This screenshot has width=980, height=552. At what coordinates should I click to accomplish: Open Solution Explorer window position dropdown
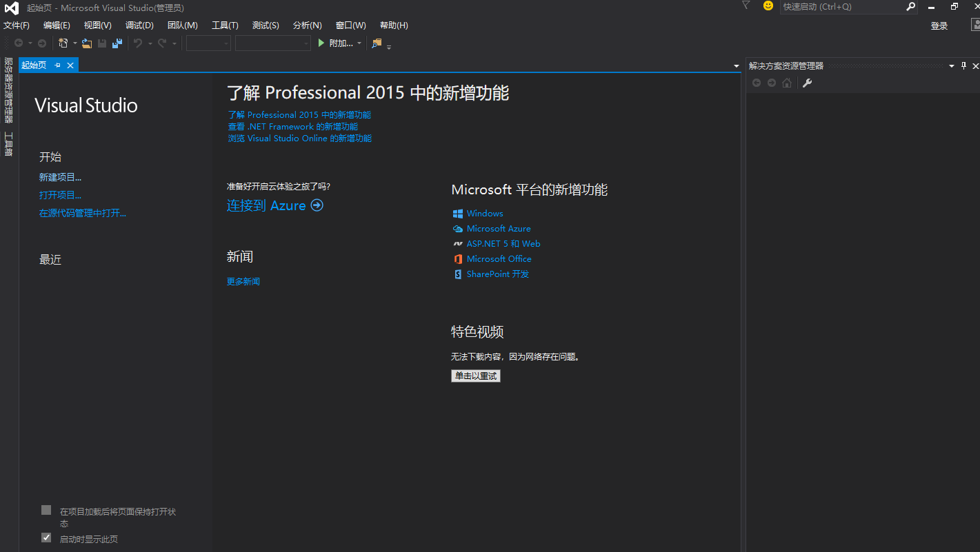click(x=952, y=66)
